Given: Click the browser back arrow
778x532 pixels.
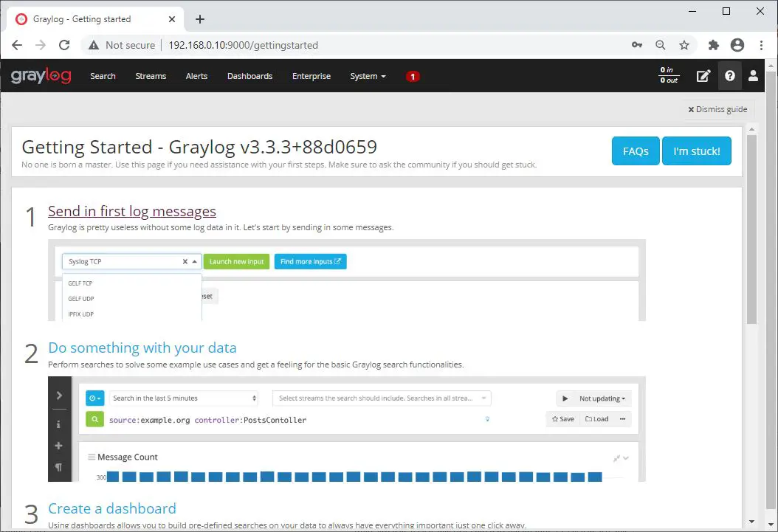Looking at the screenshot, I should (17, 45).
